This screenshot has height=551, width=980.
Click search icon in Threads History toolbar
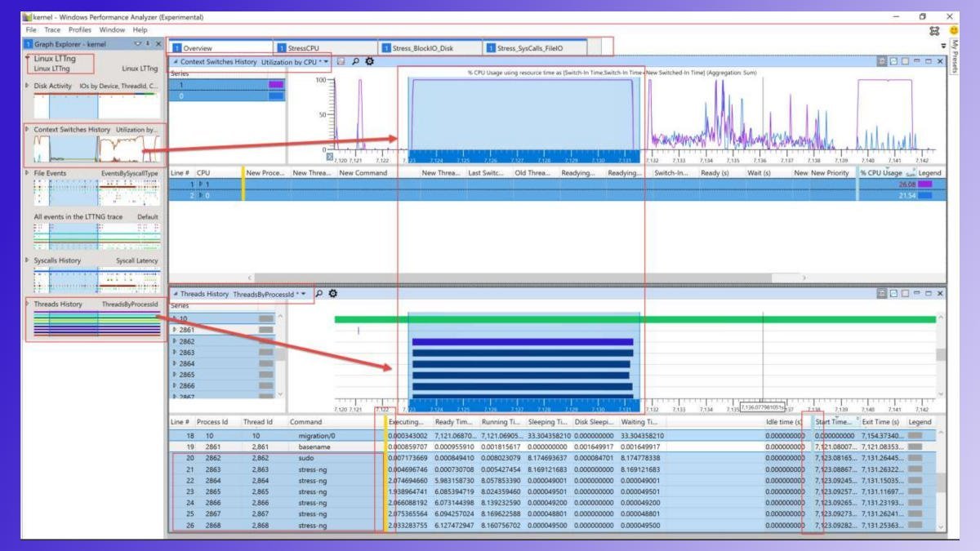pyautogui.click(x=319, y=293)
